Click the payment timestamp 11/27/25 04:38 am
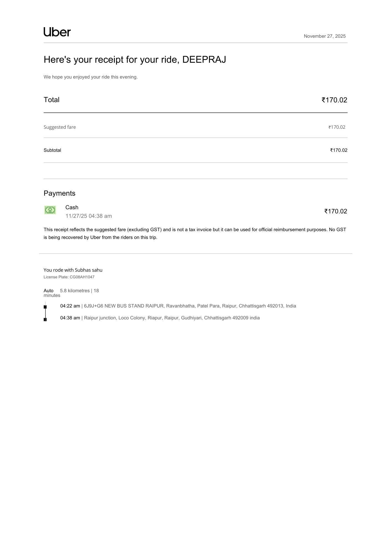Screen dimensions: 392x555 pos(89,216)
